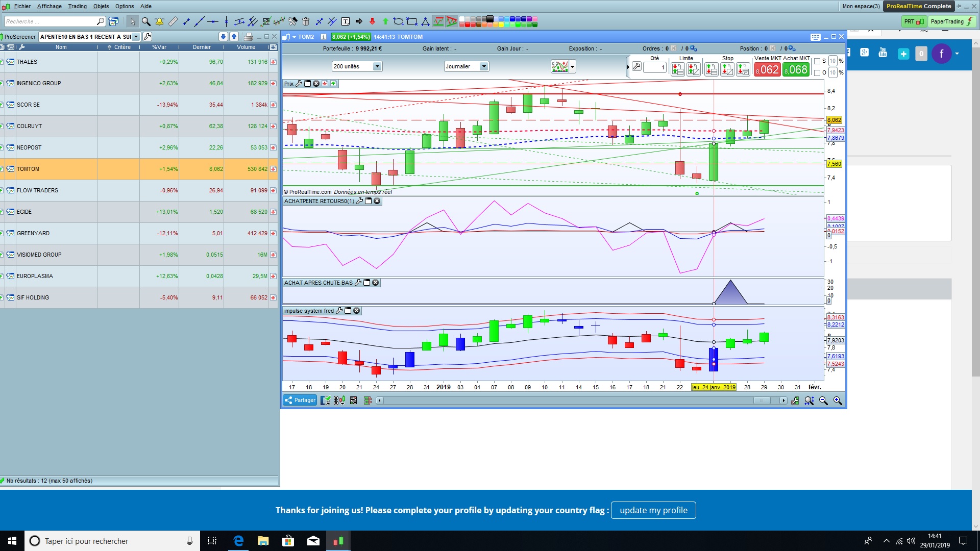Toggle PaperTrading mode button
Image resolution: width=980 pixels, height=551 pixels.
952,21
